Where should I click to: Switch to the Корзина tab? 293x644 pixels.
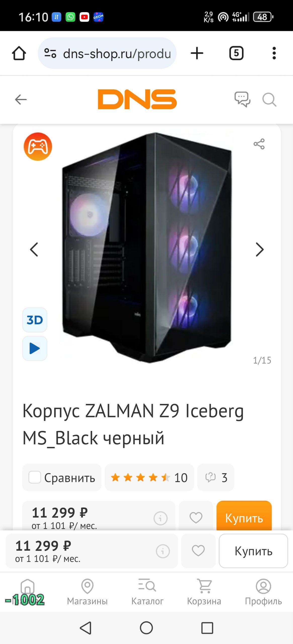(204, 592)
